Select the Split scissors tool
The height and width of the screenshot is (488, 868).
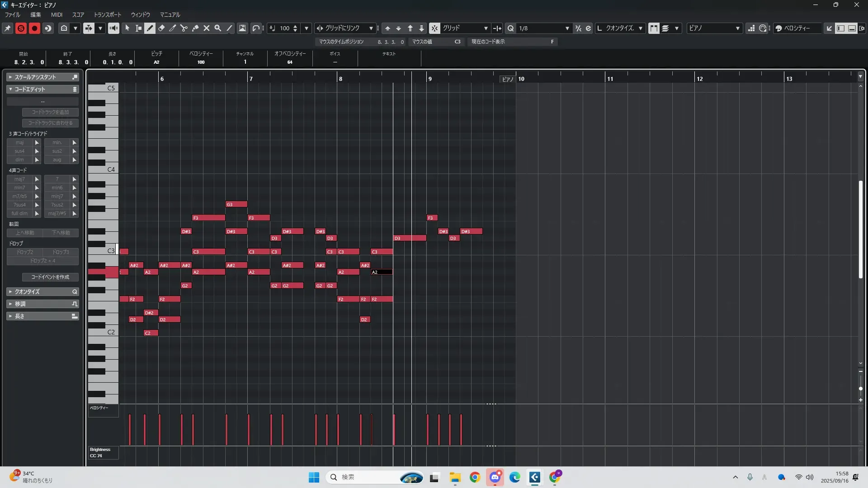point(184,28)
